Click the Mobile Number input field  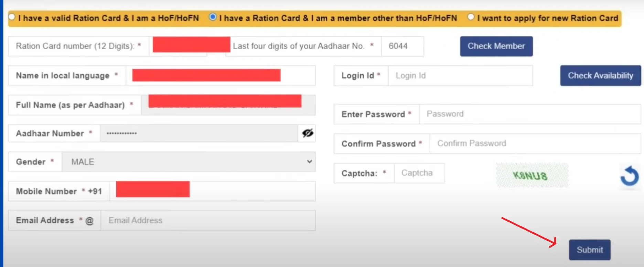point(212,191)
